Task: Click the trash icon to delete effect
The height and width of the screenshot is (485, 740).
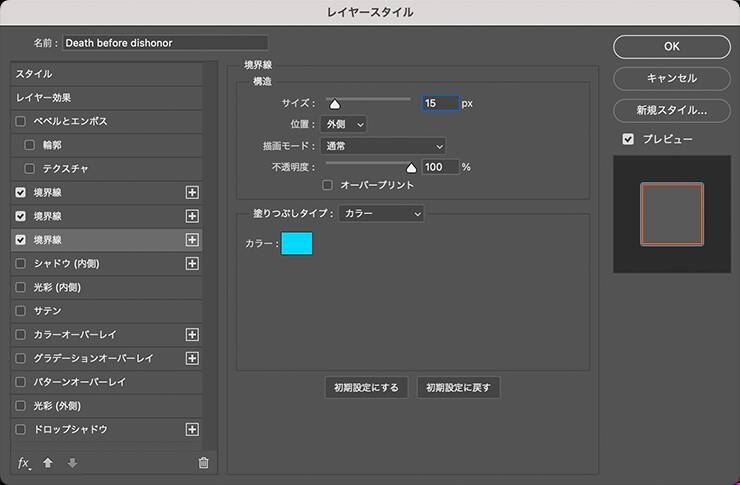Action: coord(204,463)
